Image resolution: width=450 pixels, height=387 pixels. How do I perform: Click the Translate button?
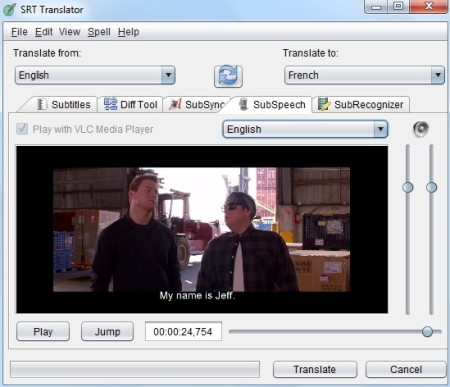(315, 369)
